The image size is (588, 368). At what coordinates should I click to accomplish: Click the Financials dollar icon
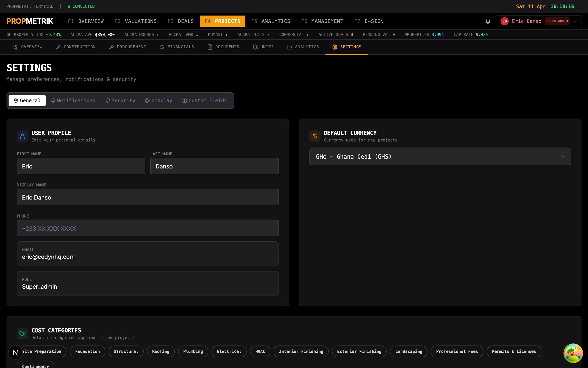click(x=162, y=47)
